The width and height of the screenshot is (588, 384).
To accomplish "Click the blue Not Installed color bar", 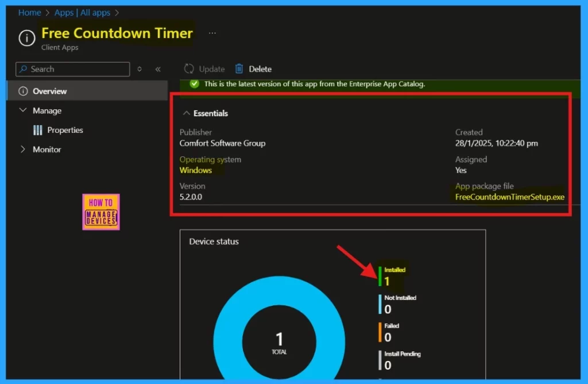I will click(x=380, y=305).
